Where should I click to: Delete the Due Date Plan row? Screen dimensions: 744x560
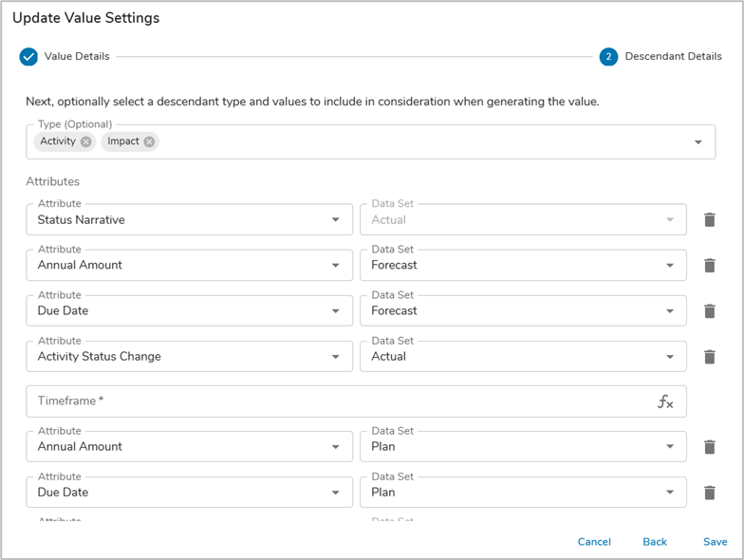pyautogui.click(x=709, y=492)
